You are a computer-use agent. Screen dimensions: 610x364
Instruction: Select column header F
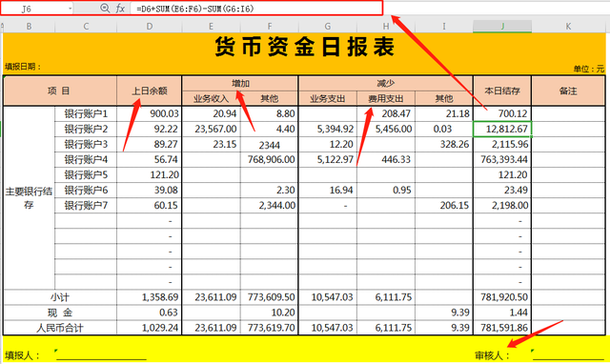(x=269, y=27)
